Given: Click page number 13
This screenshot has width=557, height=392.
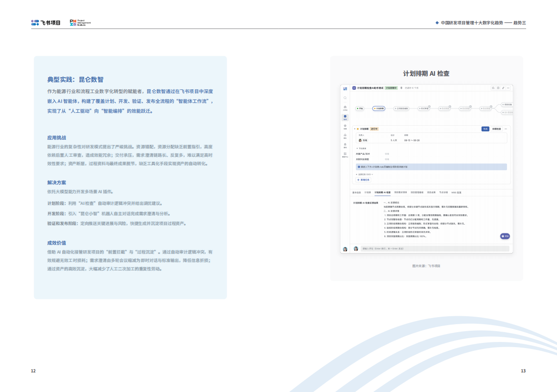Looking at the screenshot, I should [x=523, y=370].
